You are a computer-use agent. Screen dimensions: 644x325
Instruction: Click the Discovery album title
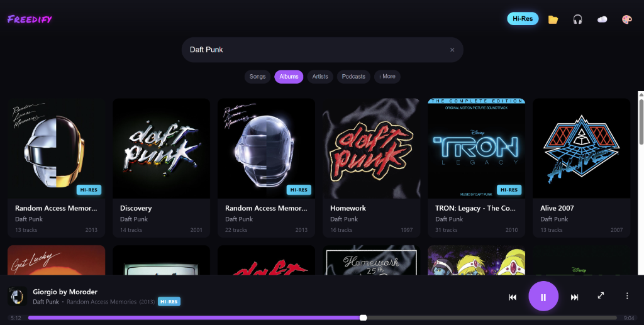[136, 208]
